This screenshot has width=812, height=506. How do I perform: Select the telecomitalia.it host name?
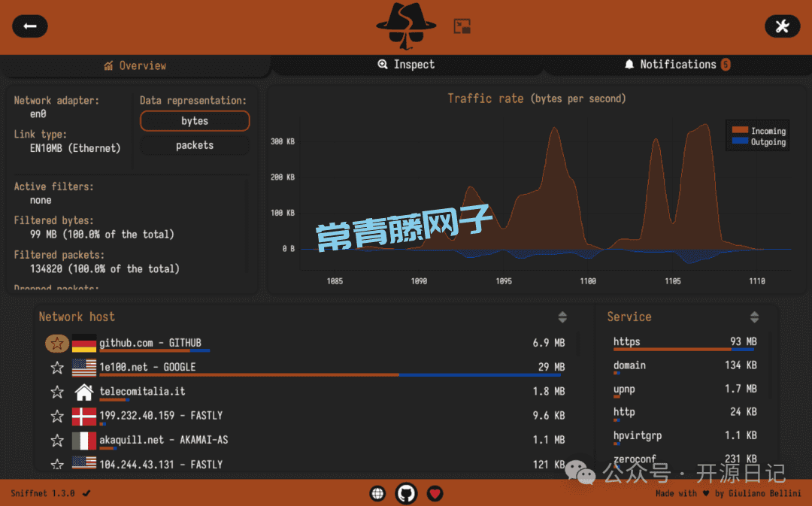(x=142, y=392)
